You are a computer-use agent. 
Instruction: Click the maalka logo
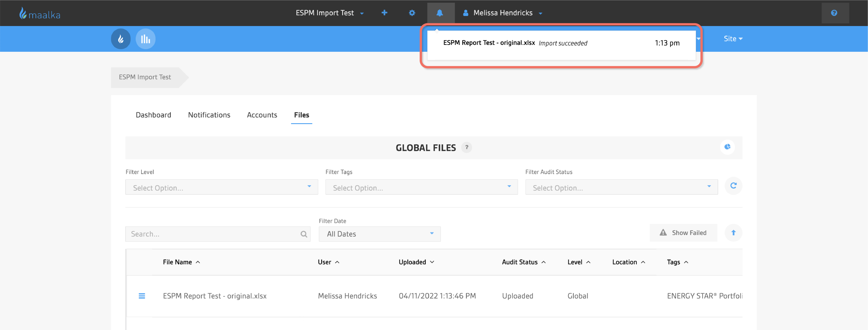(x=40, y=13)
